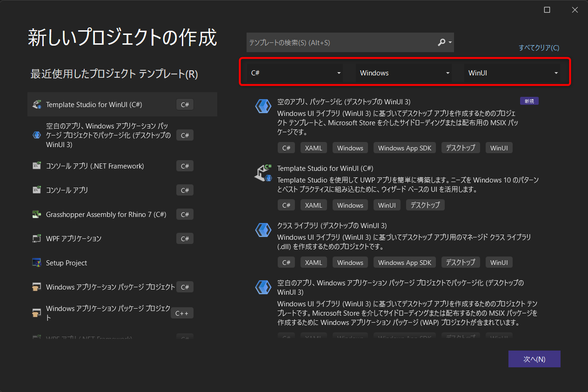Select the Setup Project recent entry
The height and width of the screenshot is (392, 588).
coord(122,263)
